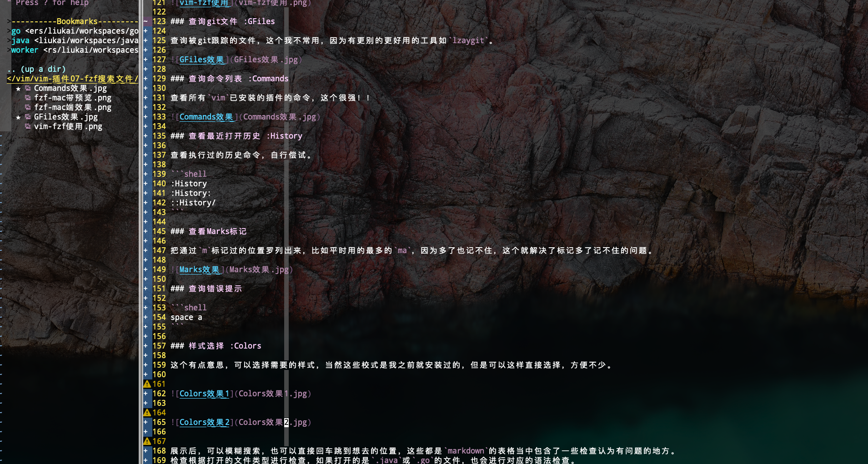Select the GFiles效果.jpg file in the tree
This screenshot has width=868, height=464.
click(x=65, y=117)
